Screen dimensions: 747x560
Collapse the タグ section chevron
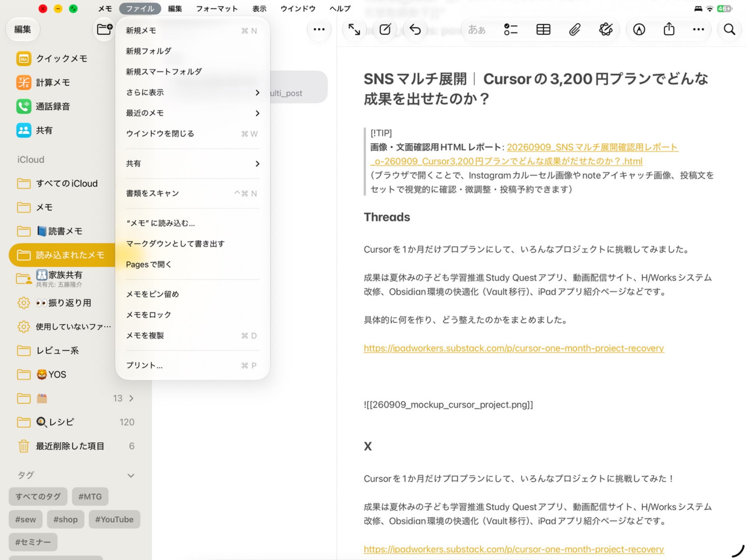tap(131, 476)
